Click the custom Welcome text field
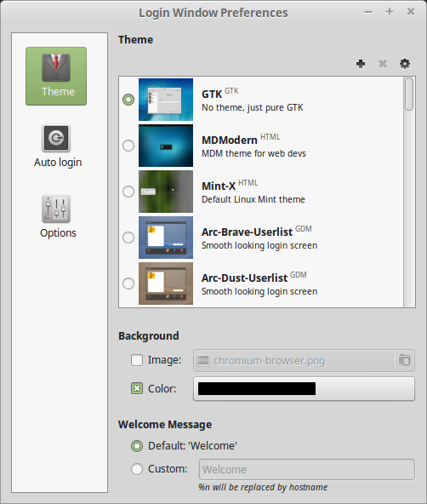427x504 pixels. click(306, 470)
